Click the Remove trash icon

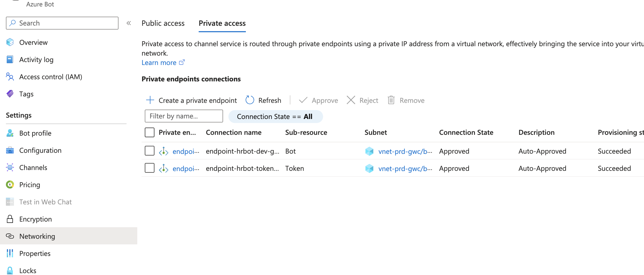391,100
